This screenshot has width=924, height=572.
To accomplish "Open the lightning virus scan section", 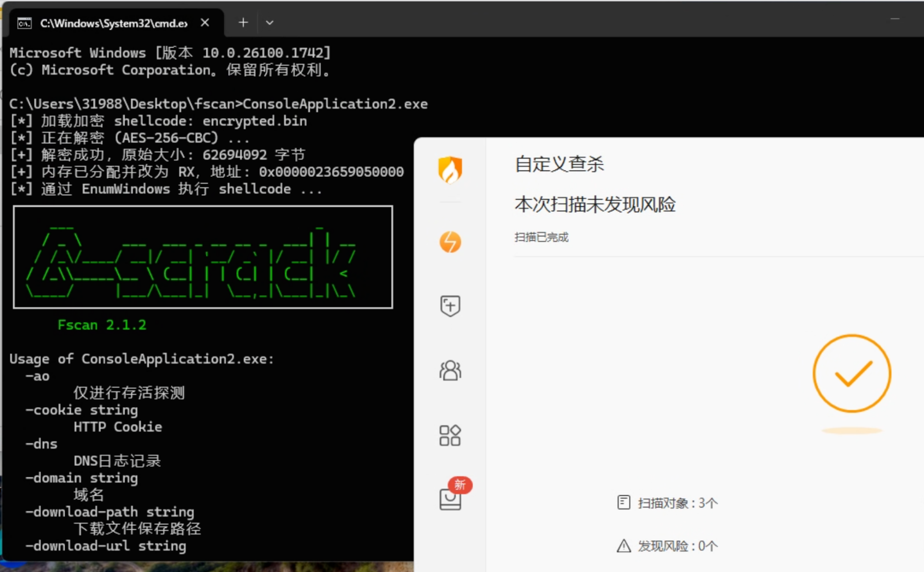I will point(450,242).
